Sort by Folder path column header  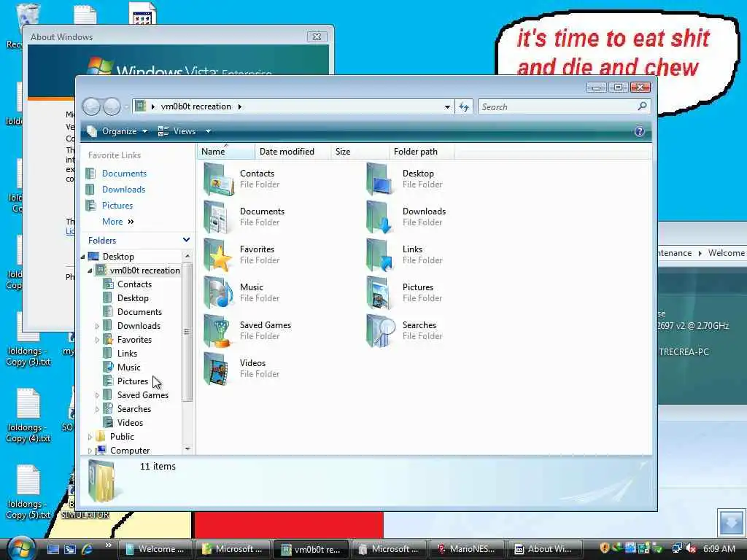(x=422, y=152)
